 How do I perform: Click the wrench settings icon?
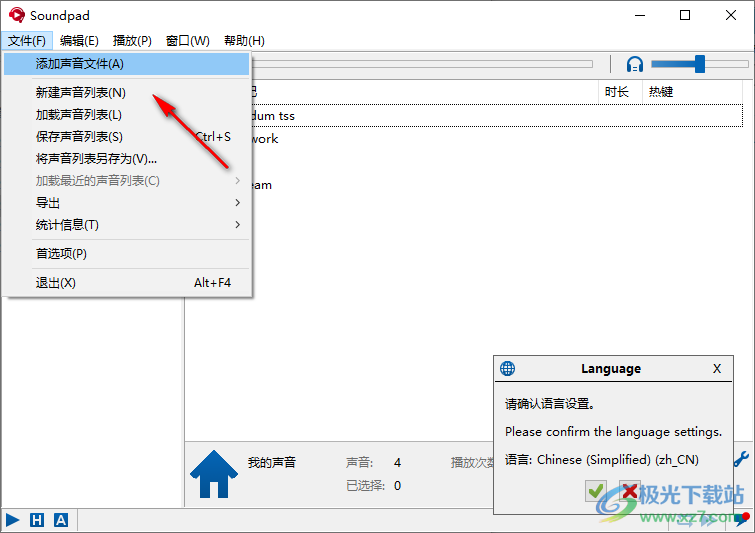point(742,459)
